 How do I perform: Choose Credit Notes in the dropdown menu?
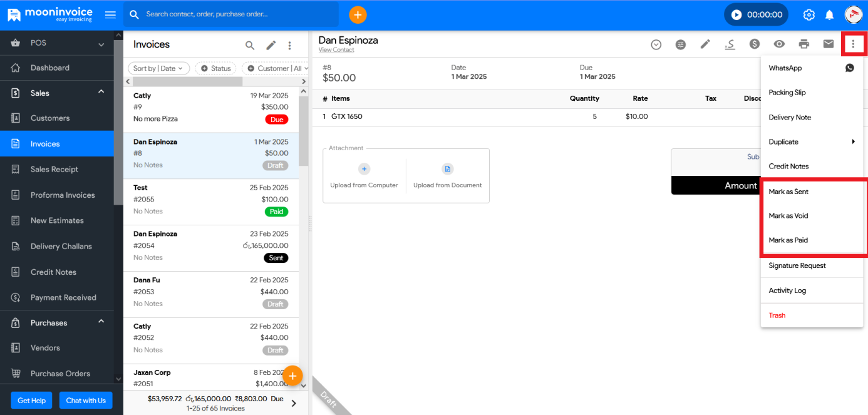[x=812, y=167]
